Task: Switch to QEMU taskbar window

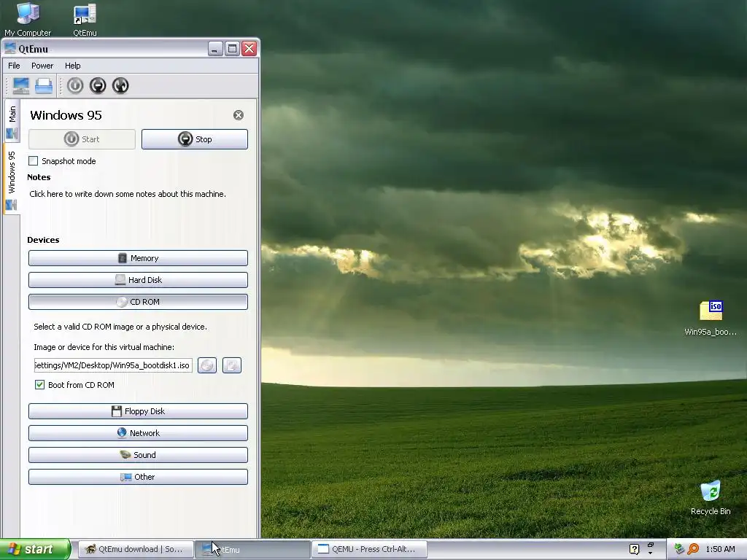Action: 369,549
